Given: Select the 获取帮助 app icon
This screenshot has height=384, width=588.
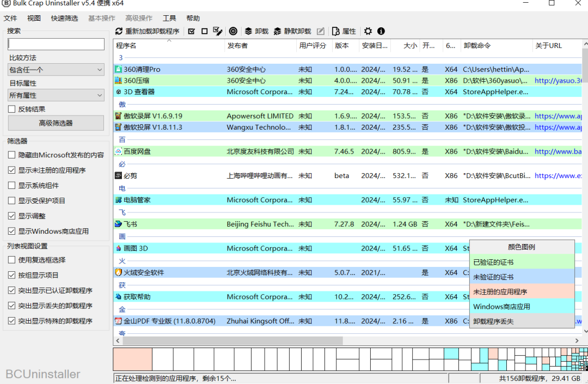Looking at the screenshot, I should [x=119, y=297].
